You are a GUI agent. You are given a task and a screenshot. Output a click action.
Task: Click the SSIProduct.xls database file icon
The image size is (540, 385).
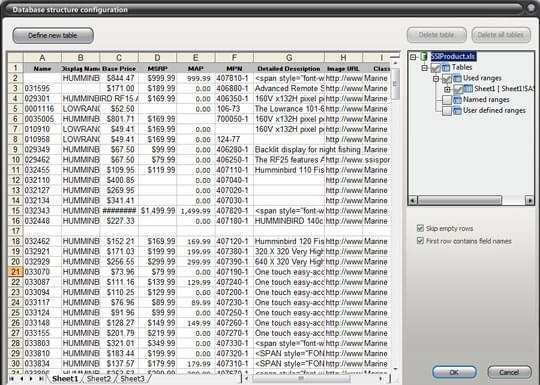click(x=424, y=56)
